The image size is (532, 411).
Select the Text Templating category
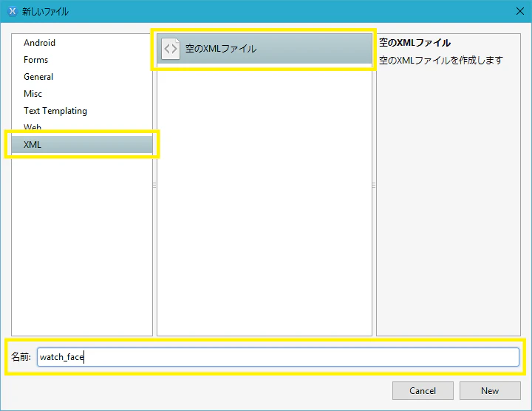coord(55,111)
